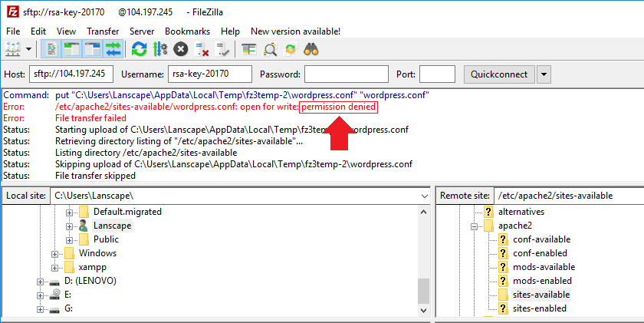Select the Windows local folder
644x323 pixels.
point(97,253)
